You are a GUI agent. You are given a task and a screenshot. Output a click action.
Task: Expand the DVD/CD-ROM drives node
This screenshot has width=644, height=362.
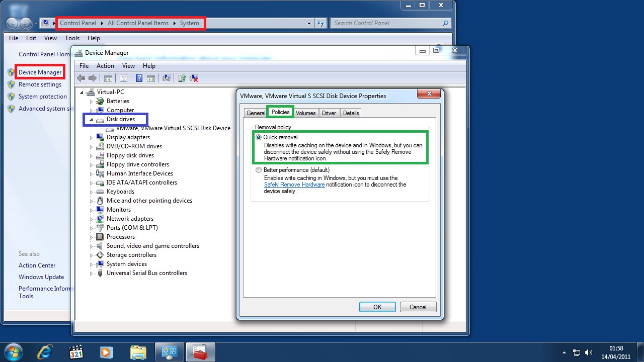(92, 146)
